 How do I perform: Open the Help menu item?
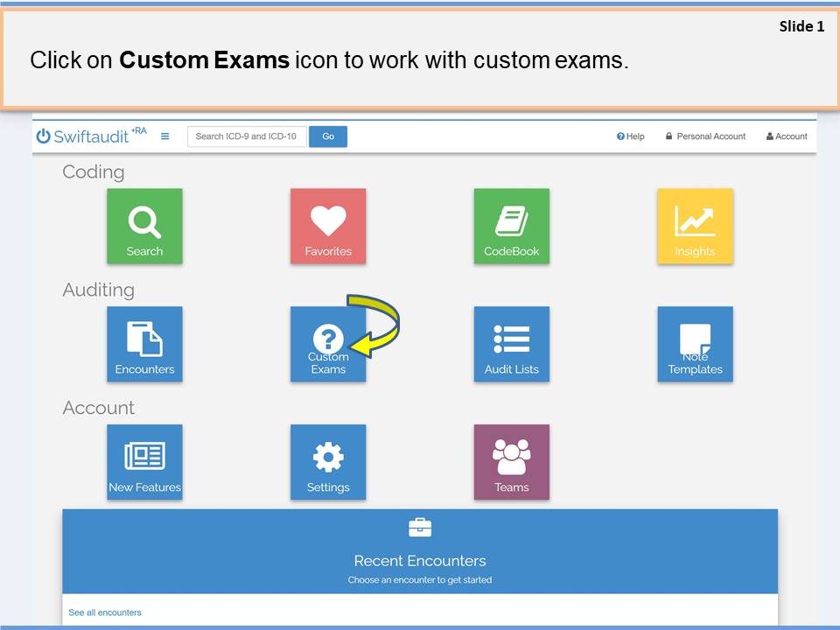coord(631,136)
